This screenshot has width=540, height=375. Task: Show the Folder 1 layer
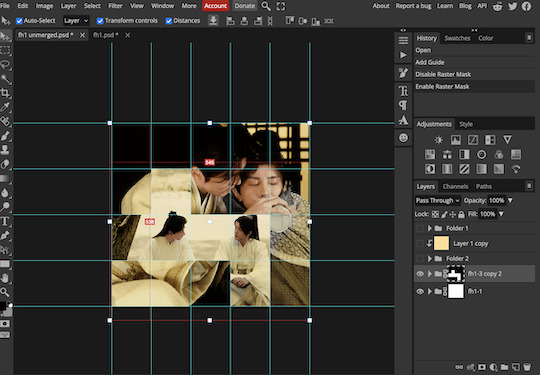[420, 228]
